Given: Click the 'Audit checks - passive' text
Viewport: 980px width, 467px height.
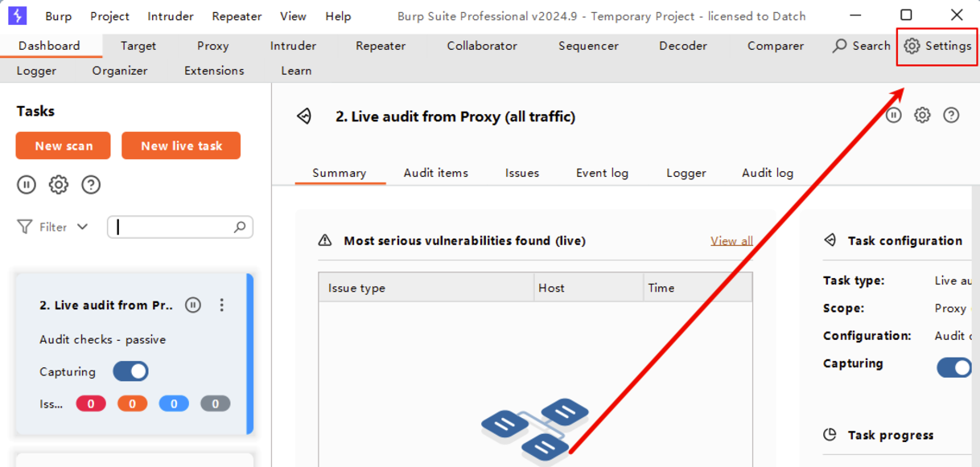Looking at the screenshot, I should 102,339.
